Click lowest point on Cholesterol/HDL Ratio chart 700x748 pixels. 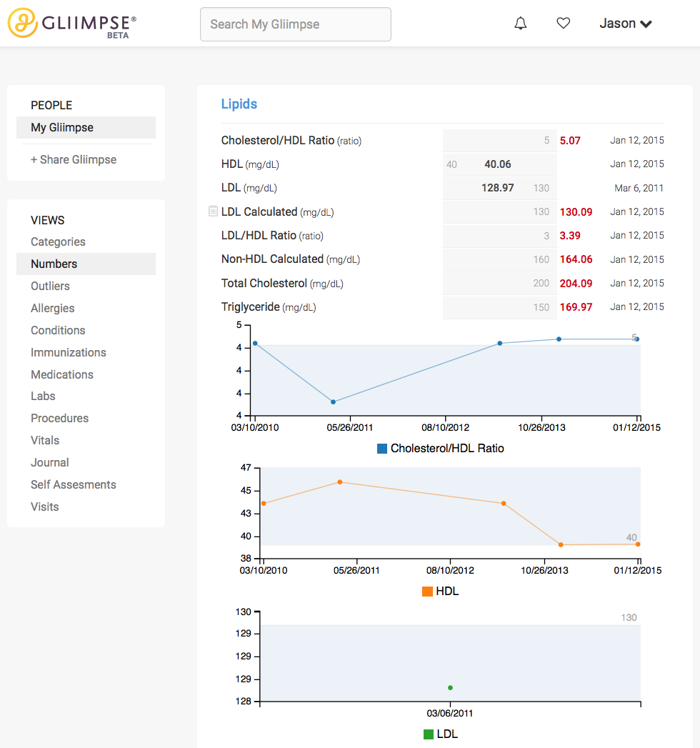[x=333, y=402]
